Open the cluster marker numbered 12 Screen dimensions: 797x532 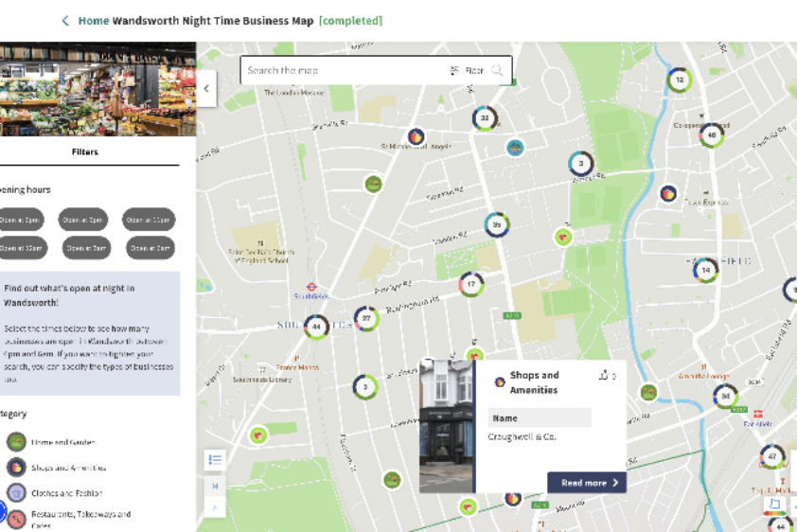point(680,80)
